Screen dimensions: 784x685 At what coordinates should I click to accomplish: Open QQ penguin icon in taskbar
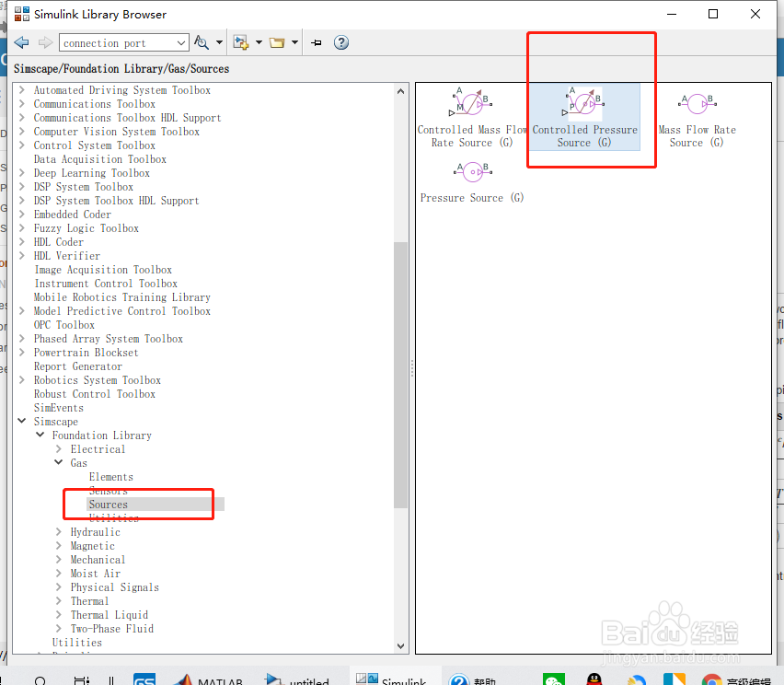click(594, 679)
